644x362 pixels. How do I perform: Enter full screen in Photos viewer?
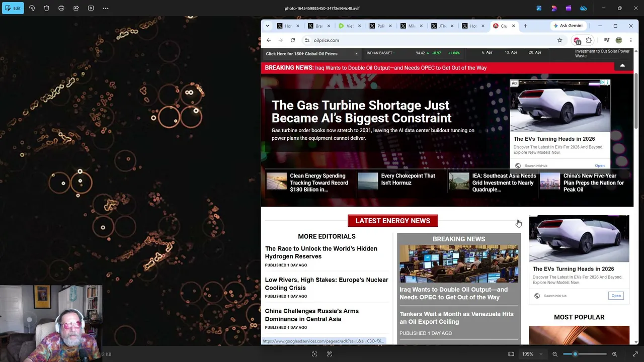[x=635, y=354]
